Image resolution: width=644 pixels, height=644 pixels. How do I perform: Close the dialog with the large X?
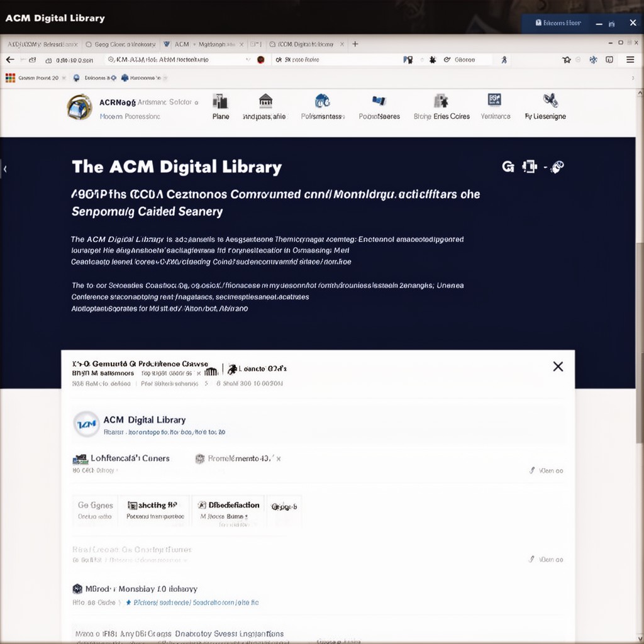(x=558, y=367)
